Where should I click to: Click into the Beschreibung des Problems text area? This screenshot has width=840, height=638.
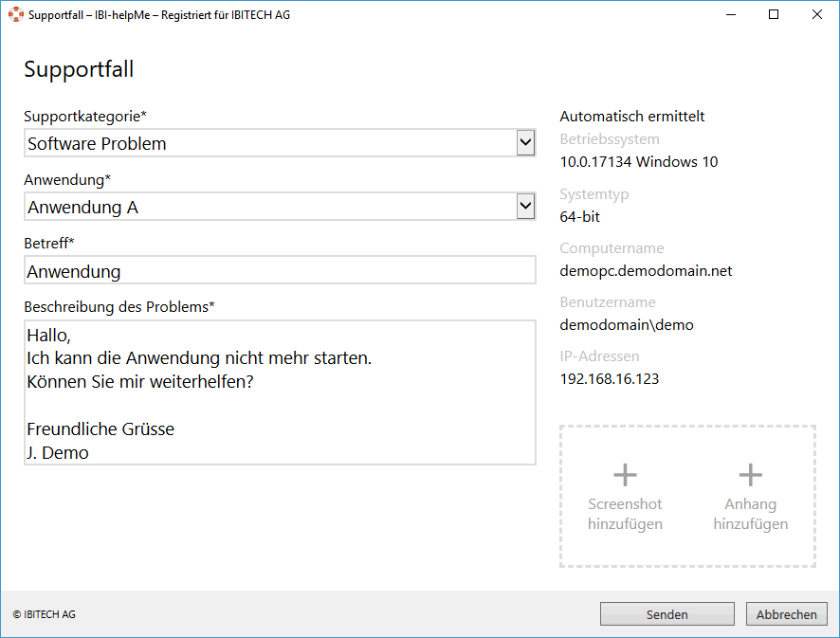click(280, 392)
